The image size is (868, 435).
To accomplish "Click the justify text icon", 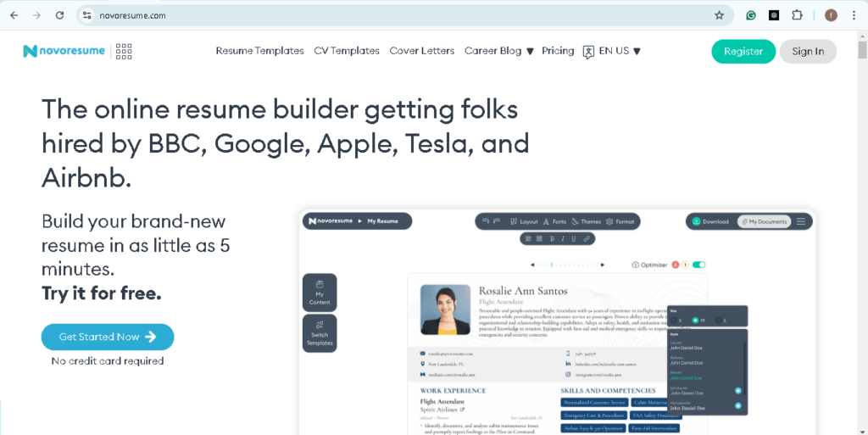I will [x=539, y=238].
